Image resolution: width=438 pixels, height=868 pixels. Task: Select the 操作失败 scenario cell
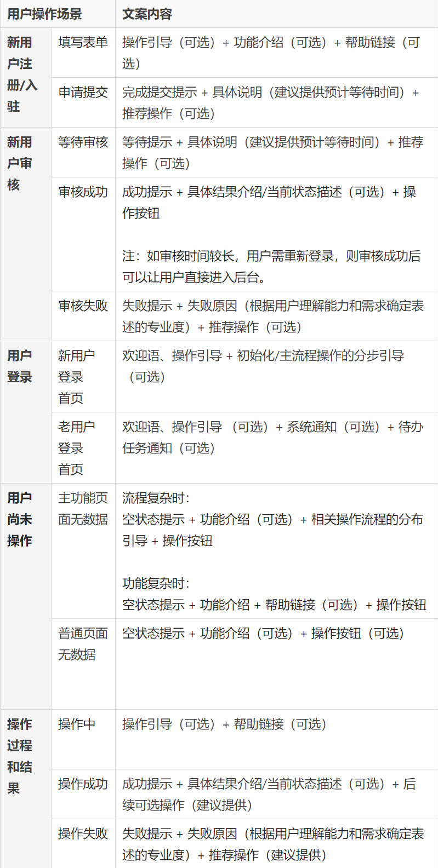(83, 834)
